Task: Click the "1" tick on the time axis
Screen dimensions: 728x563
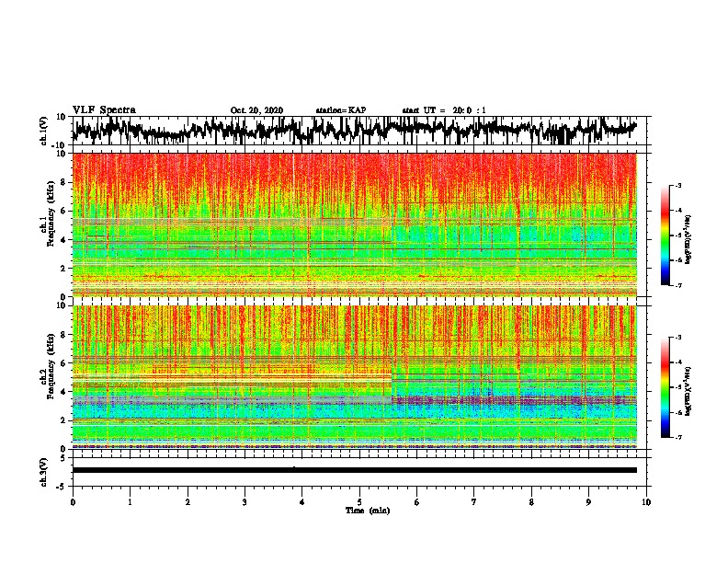Action: pos(130,502)
